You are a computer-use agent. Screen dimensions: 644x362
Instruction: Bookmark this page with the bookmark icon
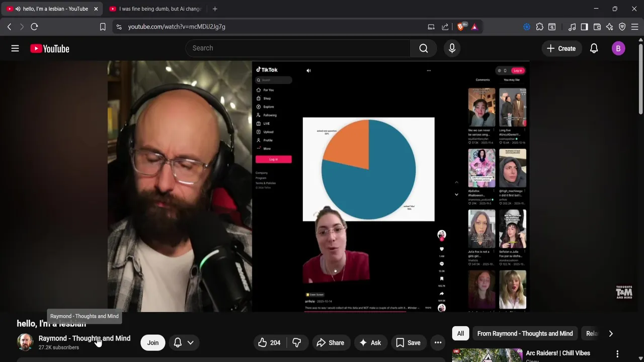103,27
